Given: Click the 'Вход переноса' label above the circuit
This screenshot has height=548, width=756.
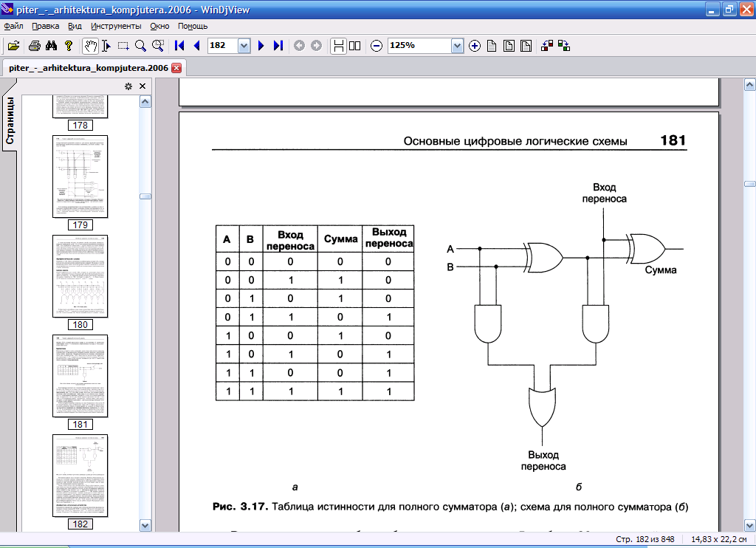Looking at the screenshot, I should [604, 193].
